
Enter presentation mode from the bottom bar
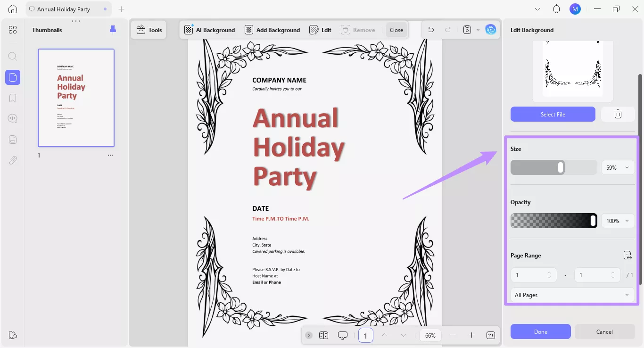tap(342, 335)
